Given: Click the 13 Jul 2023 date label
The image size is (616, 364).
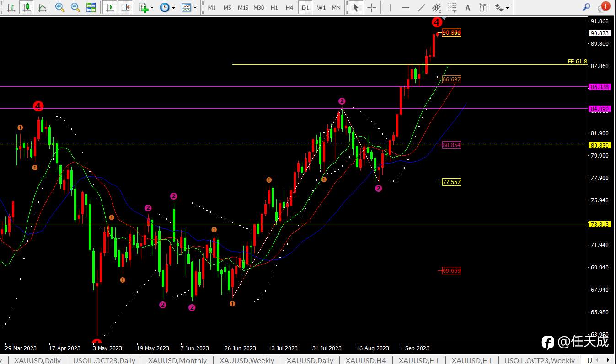Looking at the screenshot, I should 283,348.
